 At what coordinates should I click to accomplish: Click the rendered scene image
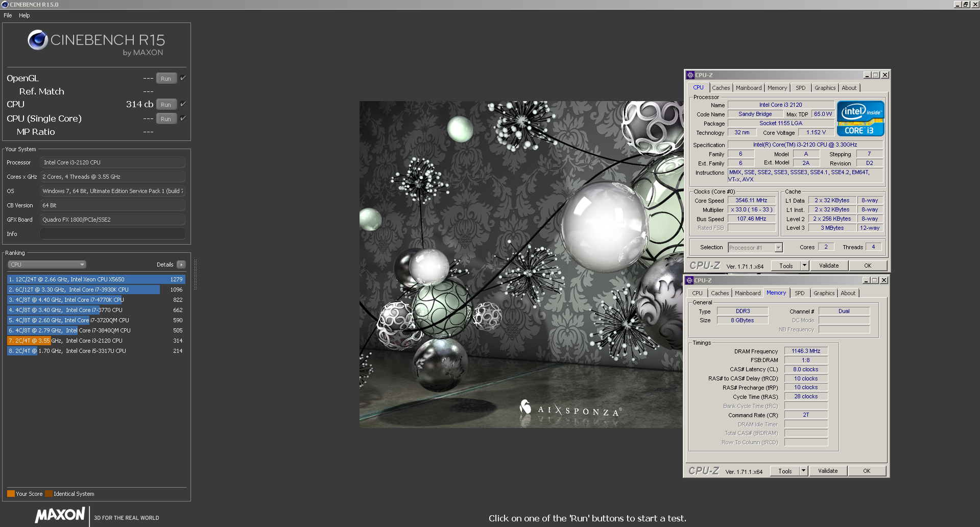coord(521,264)
